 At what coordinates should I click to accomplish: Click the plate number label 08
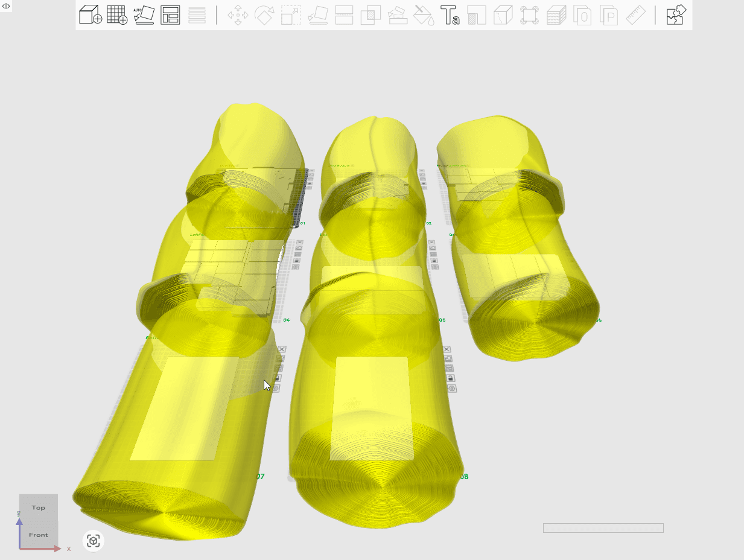[x=463, y=477]
